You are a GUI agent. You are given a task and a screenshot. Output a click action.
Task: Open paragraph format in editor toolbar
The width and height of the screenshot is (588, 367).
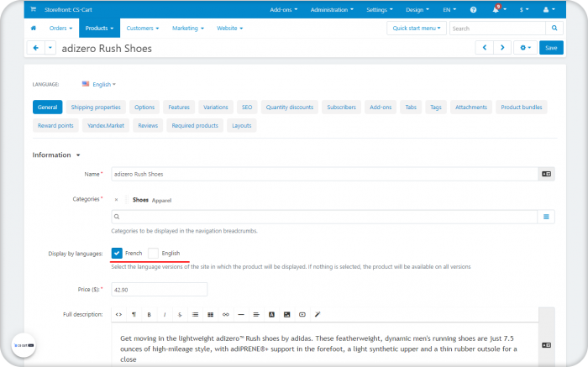134,315
